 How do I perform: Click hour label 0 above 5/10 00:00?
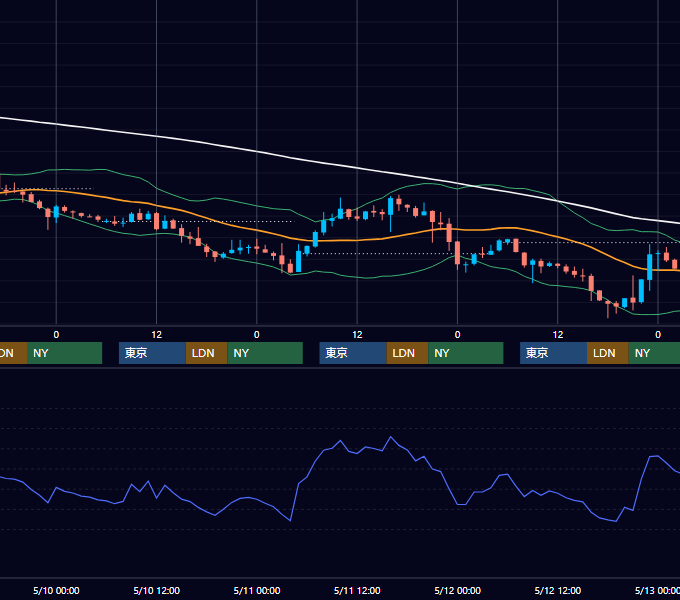point(56,335)
